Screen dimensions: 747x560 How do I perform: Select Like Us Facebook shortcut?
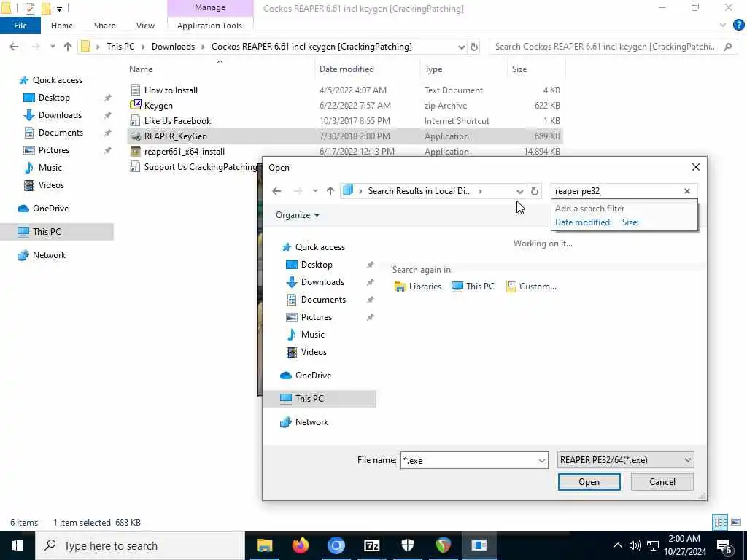coord(177,121)
